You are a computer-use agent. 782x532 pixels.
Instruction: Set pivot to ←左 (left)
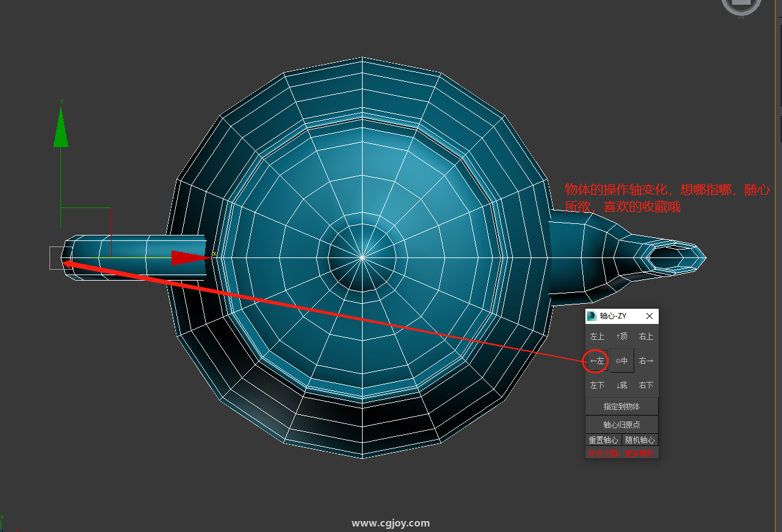[597, 361]
